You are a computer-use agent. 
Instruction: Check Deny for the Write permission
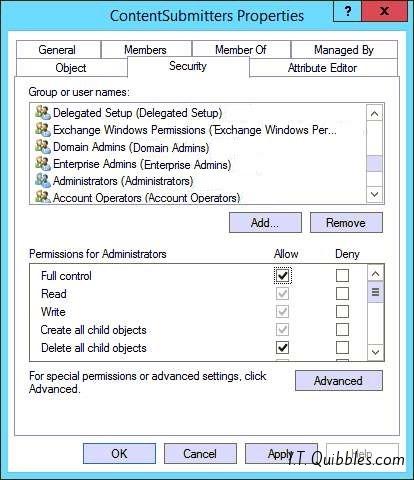tap(342, 312)
